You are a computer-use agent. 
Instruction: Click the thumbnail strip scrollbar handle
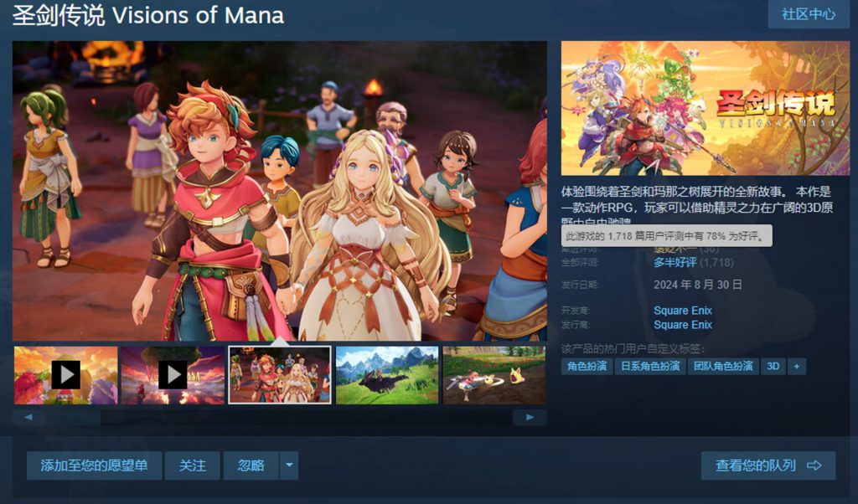[x=72, y=417]
